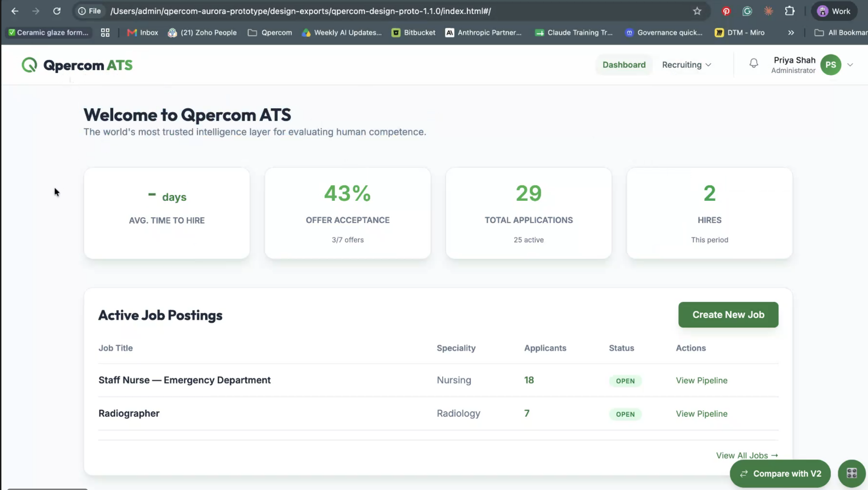The height and width of the screenshot is (490, 868).
Task: Open the Extensions puzzle icon
Action: tap(790, 11)
